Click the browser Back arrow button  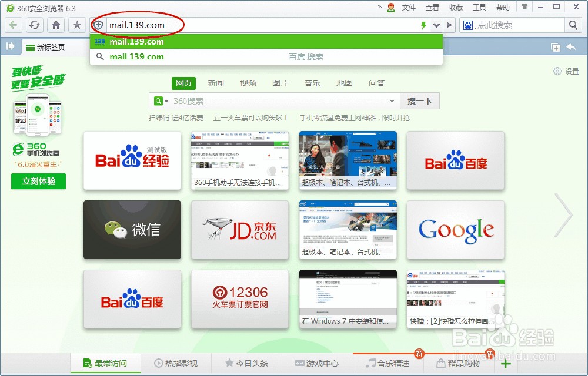(14, 25)
